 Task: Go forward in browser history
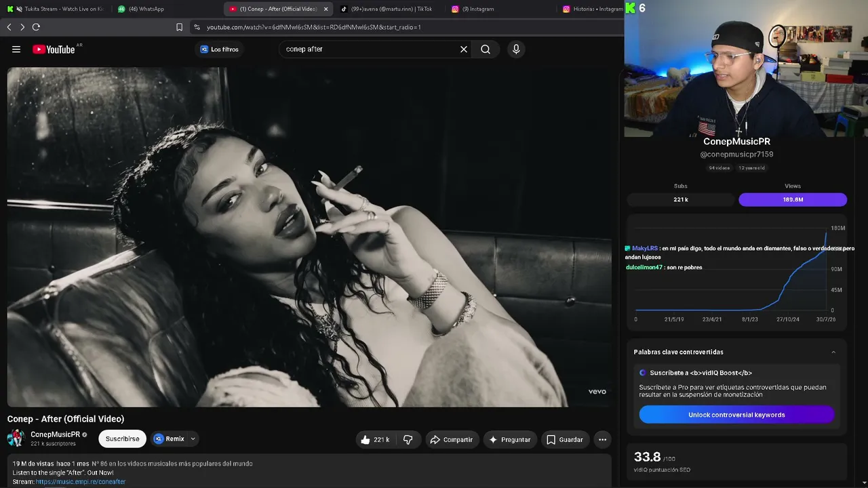click(x=22, y=27)
